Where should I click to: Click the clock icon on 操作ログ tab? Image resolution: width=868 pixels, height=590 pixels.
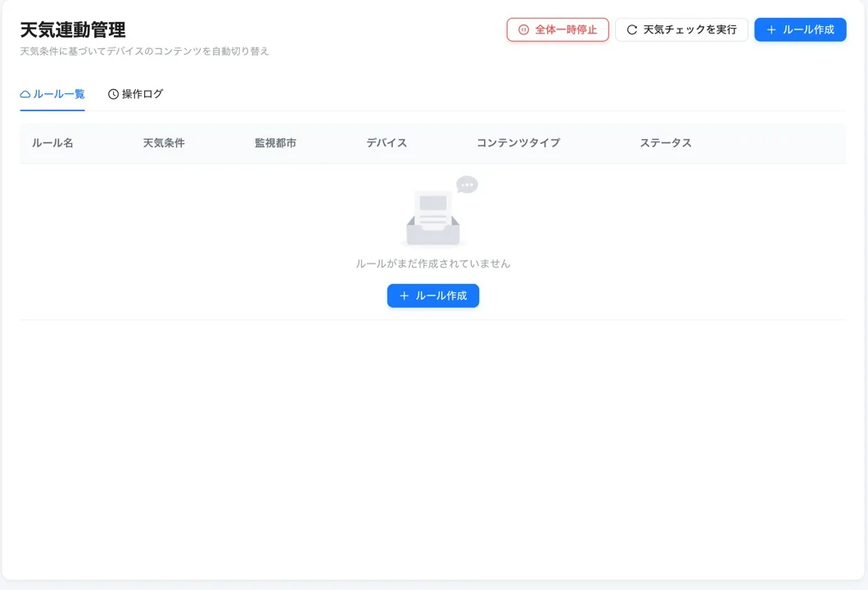[x=113, y=95]
